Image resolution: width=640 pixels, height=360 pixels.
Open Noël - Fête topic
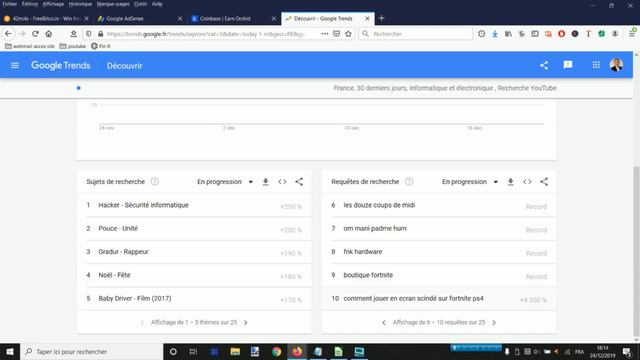point(114,275)
